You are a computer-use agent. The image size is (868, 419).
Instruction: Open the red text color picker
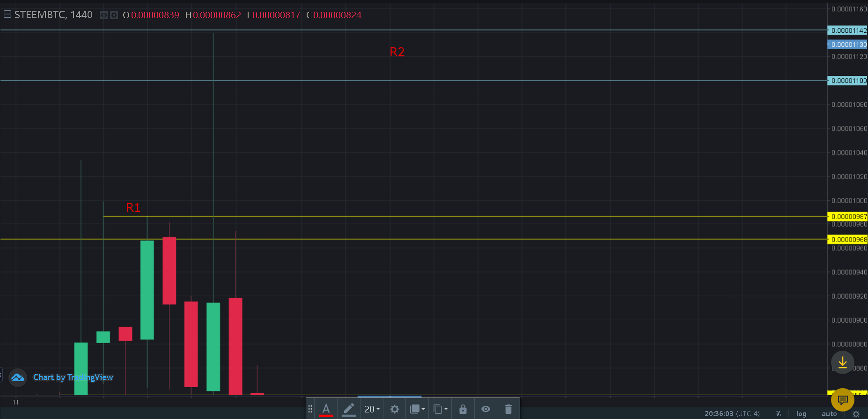pos(326,409)
